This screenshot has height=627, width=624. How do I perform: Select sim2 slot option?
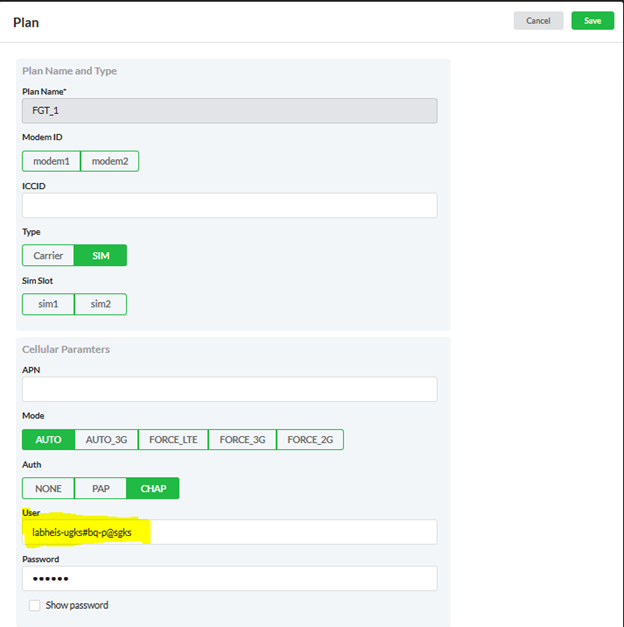pyautogui.click(x=100, y=304)
